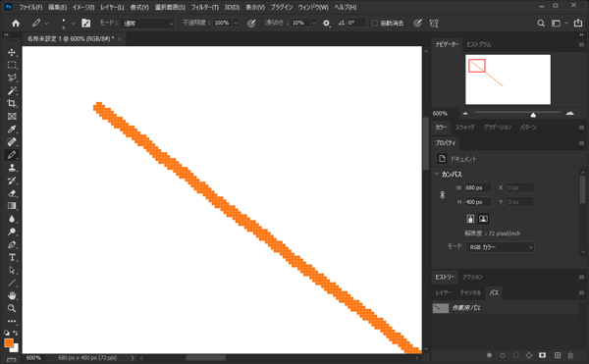Select the Rectangular Marquee tool

coord(12,65)
